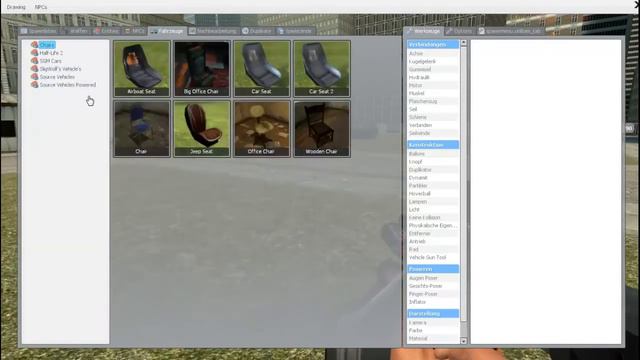Select the Hydraulik tool
Screen dimensions: 640x360
[433, 77]
